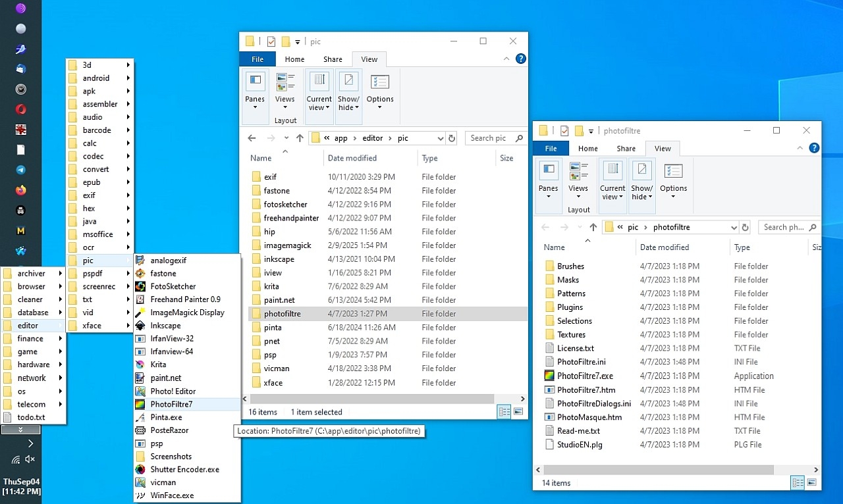
Task: Go up one level in pic window
Action: (300, 138)
